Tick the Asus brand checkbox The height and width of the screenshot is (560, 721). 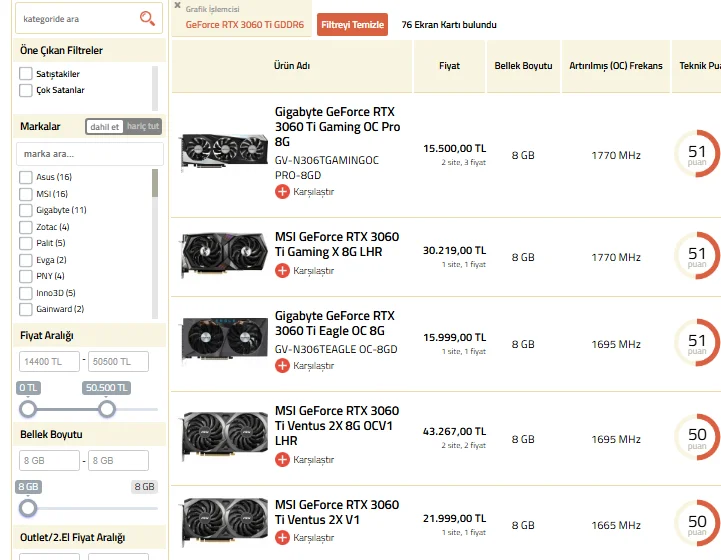coord(26,177)
